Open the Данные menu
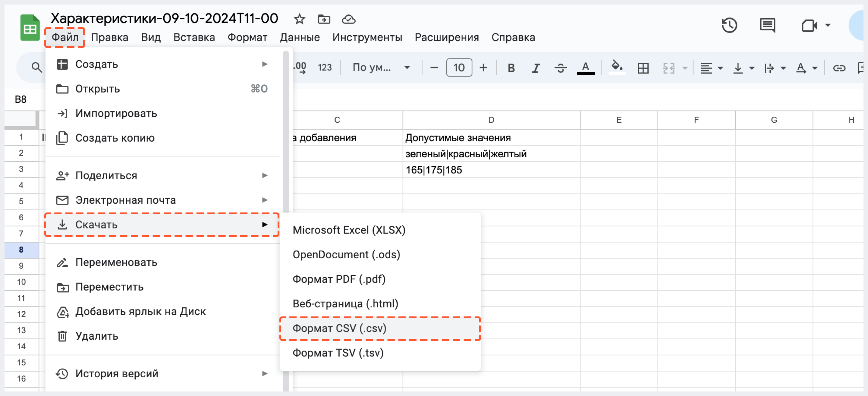The image size is (868, 396). (x=300, y=37)
